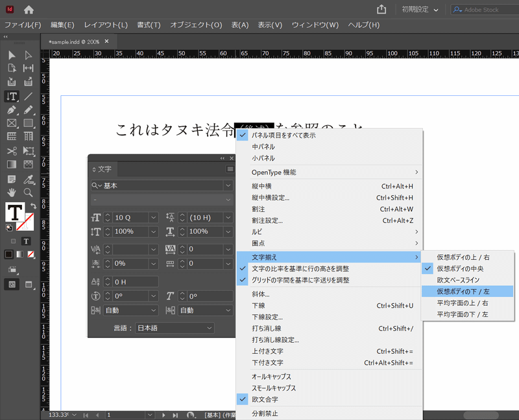Open the (10 H) leading dropdown
Viewport: 519px width, 420px height.
228,218
